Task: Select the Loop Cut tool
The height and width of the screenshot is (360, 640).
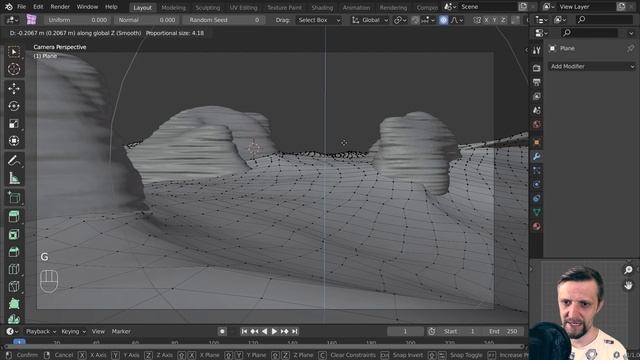Action: [14, 269]
